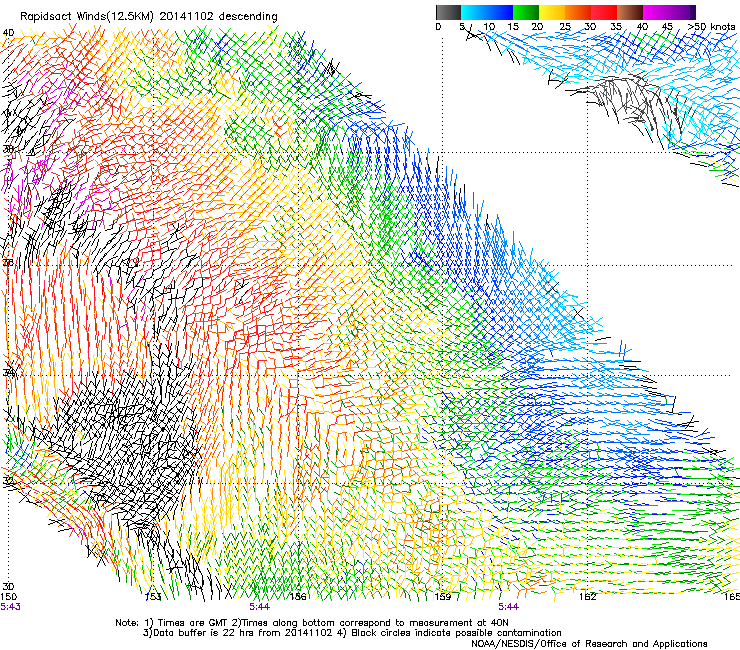
Task: Select the cyan-blue 5-15 knots legend swatch
Action: point(487,12)
